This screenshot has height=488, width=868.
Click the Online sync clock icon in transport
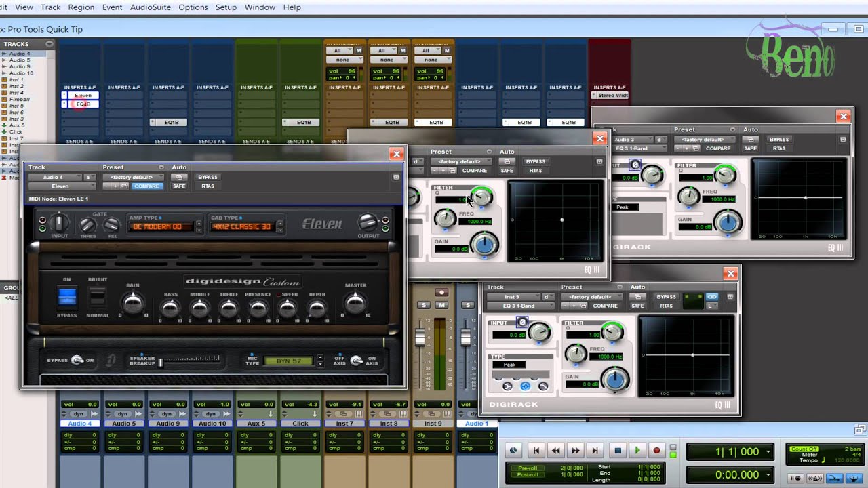coord(513,450)
